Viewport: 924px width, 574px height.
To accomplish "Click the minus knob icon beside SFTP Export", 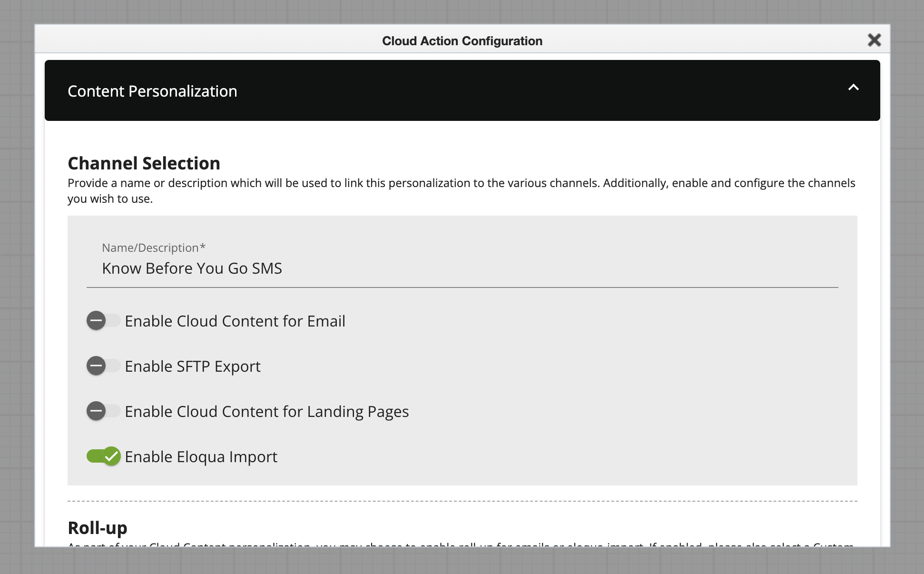I will [96, 366].
